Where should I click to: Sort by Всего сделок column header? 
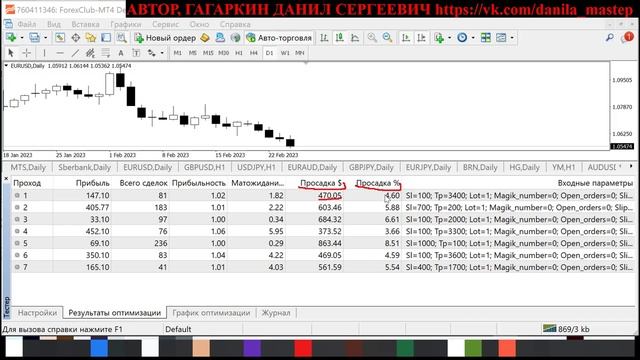coord(143,183)
